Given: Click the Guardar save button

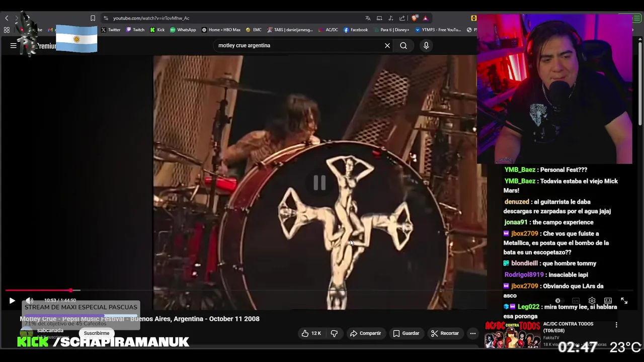Looking at the screenshot, I should [406, 333].
